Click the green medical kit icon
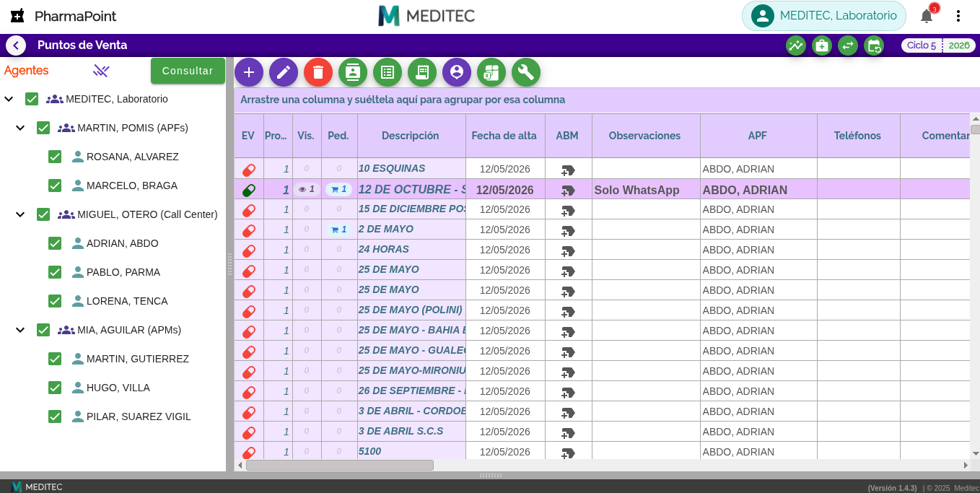 click(822, 45)
